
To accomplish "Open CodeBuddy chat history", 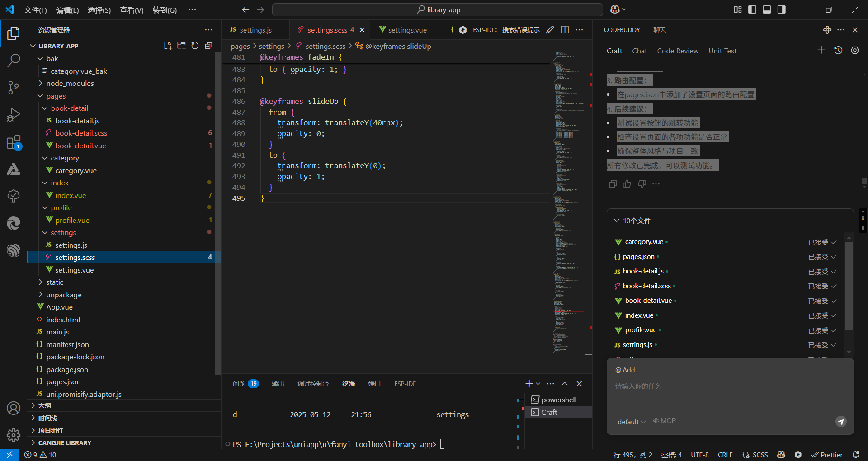I will [838, 51].
